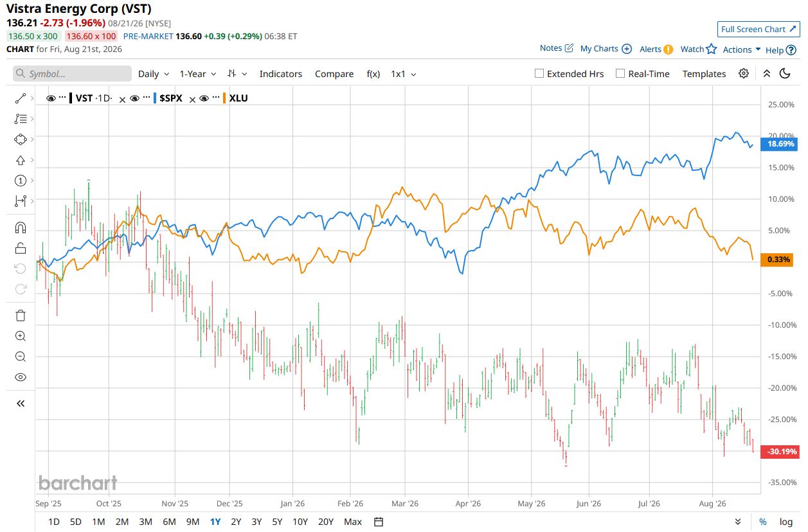
Task: Zoom in with the plus magnifier icon
Action: point(20,336)
